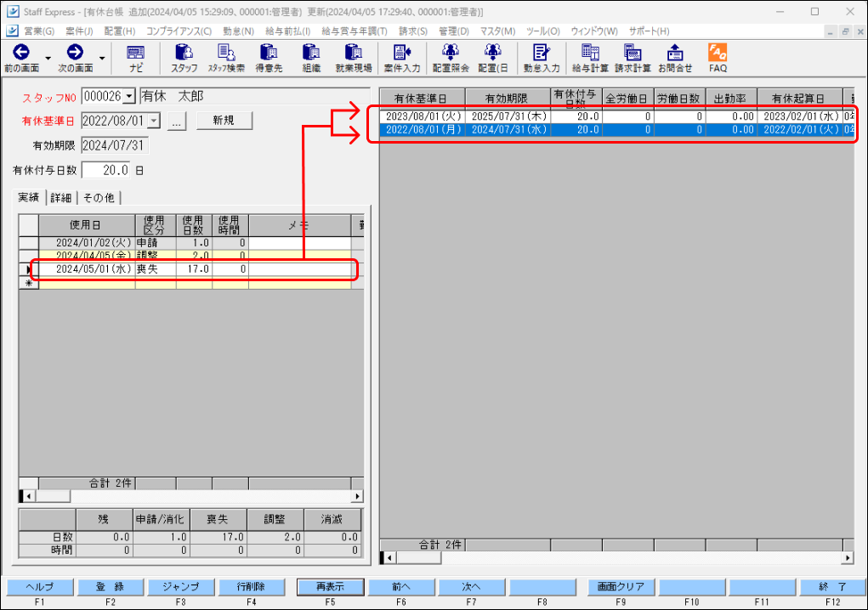Open the スタッフ toolbar icon
This screenshot has height=610, width=868.
click(x=184, y=53)
